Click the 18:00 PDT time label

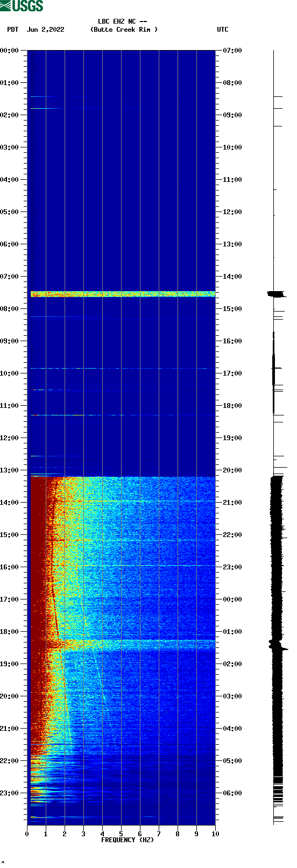tap(9, 632)
